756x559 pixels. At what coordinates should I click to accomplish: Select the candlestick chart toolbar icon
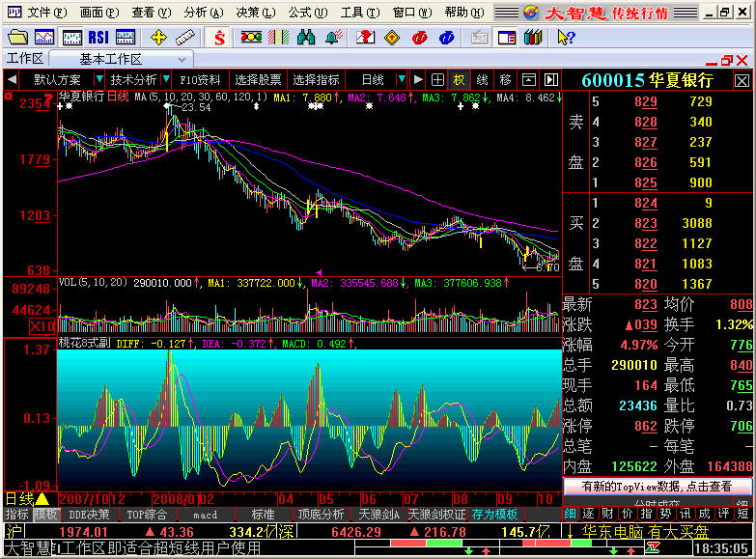click(72, 37)
